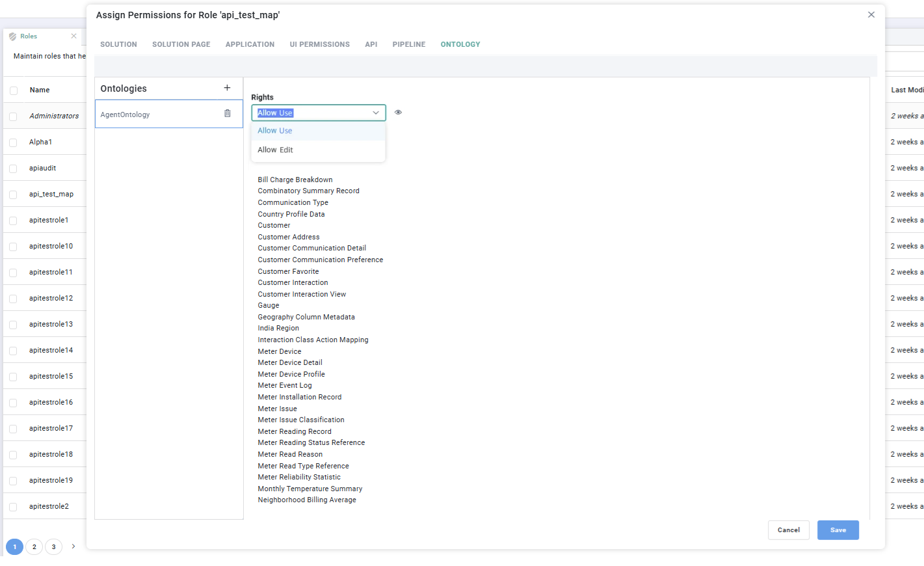Select the apiaudit role checkbox

(13, 168)
